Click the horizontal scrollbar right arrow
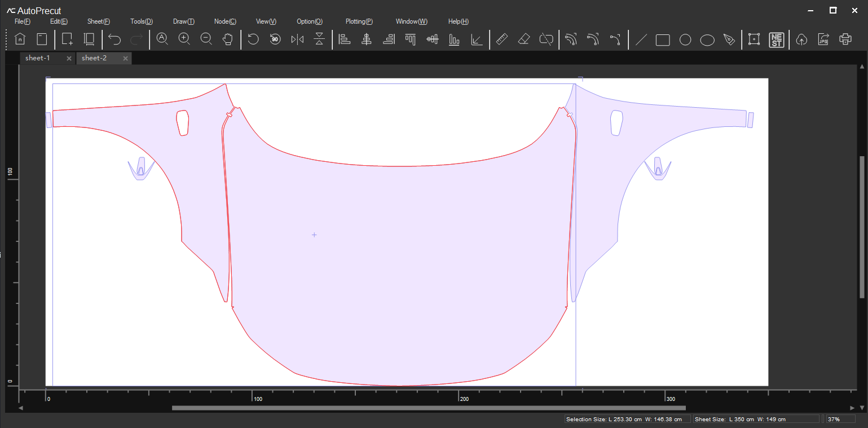868x428 pixels. [852, 408]
